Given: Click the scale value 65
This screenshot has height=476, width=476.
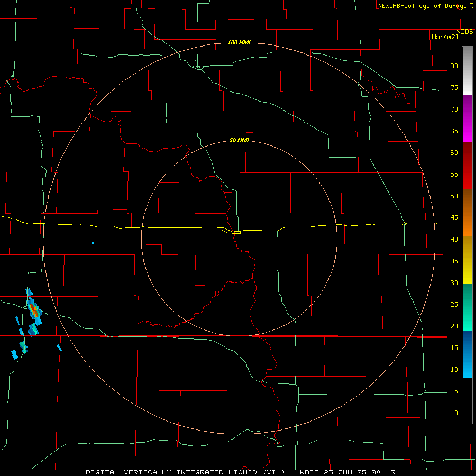Looking at the screenshot, I should pyautogui.click(x=454, y=131).
